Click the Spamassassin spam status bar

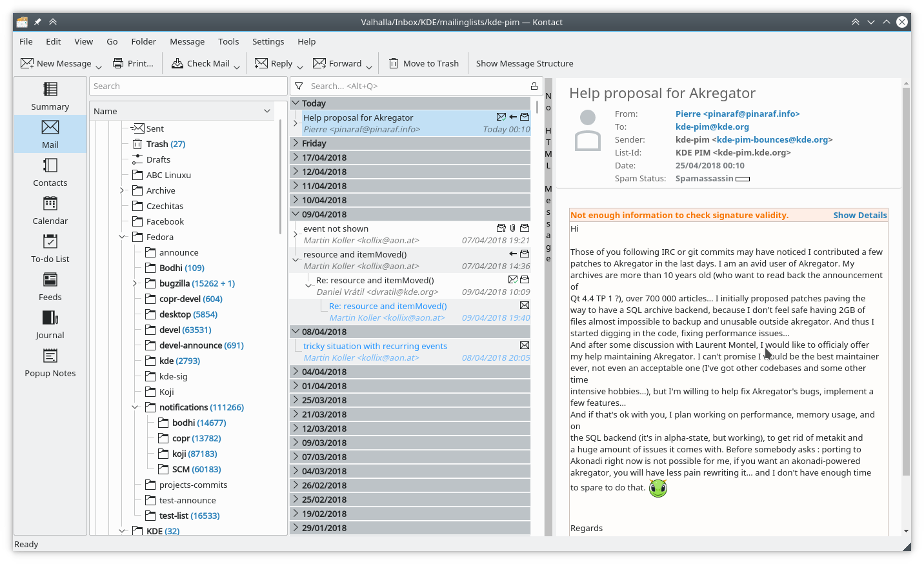click(x=743, y=179)
